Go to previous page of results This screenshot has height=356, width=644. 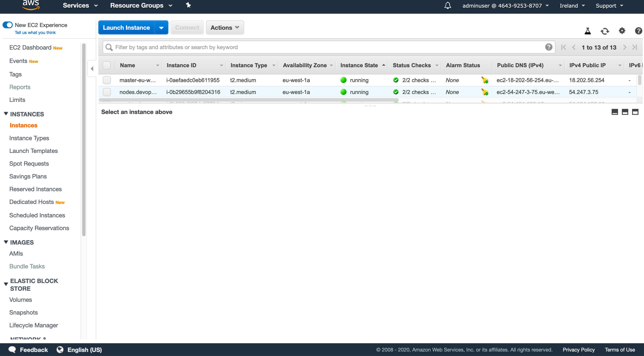pyautogui.click(x=574, y=47)
